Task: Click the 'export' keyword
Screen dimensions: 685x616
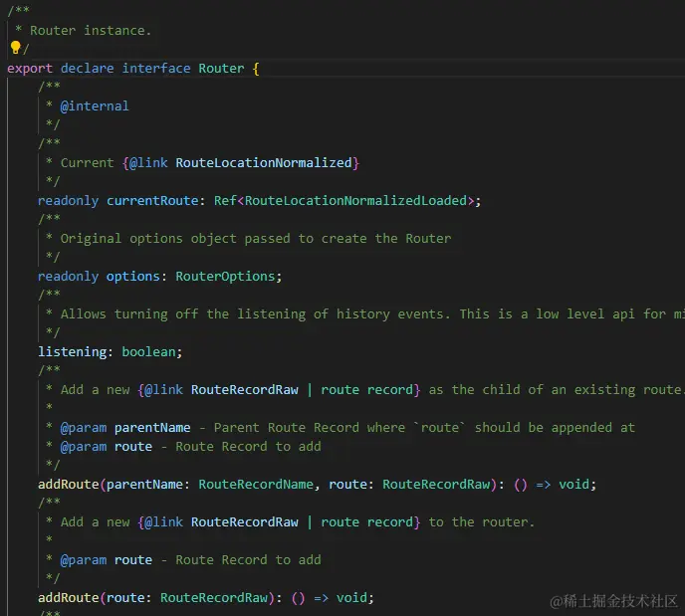Action: click(x=30, y=69)
